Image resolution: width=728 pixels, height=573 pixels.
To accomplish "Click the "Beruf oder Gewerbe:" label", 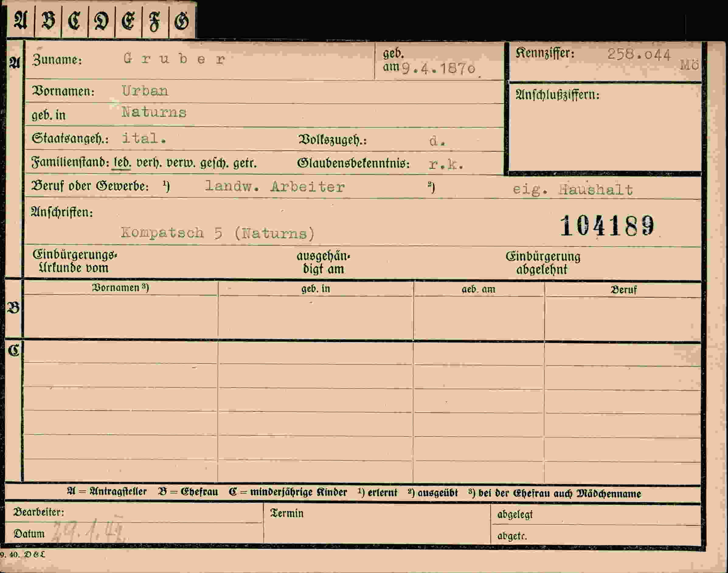I will [90, 186].
